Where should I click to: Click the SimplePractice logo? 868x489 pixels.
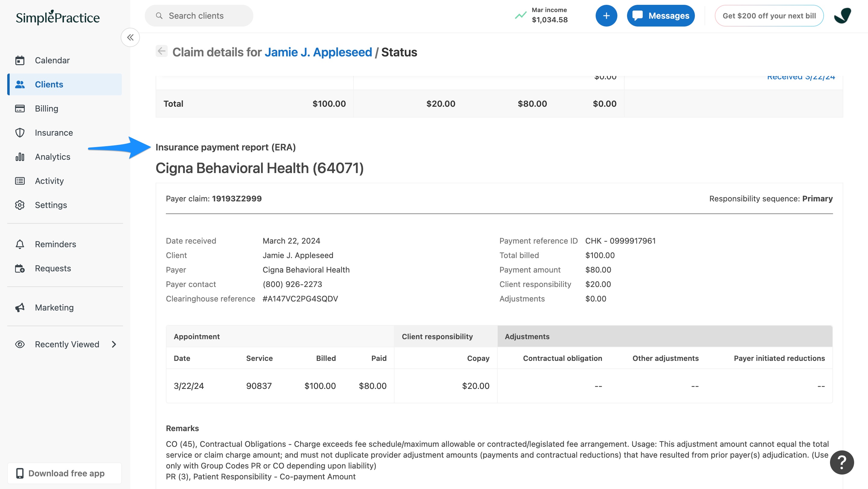pyautogui.click(x=58, y=17)
